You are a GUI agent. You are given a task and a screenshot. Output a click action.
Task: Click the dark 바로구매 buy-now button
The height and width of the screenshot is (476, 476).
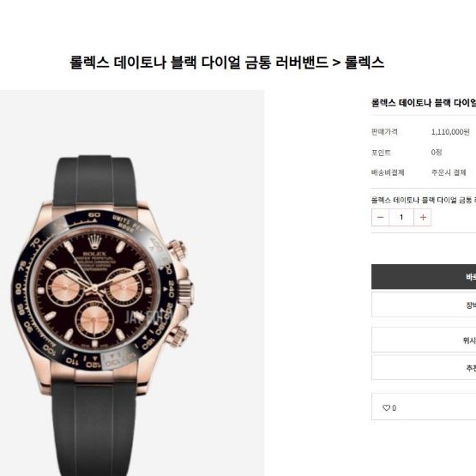click(x=424, y=276)
